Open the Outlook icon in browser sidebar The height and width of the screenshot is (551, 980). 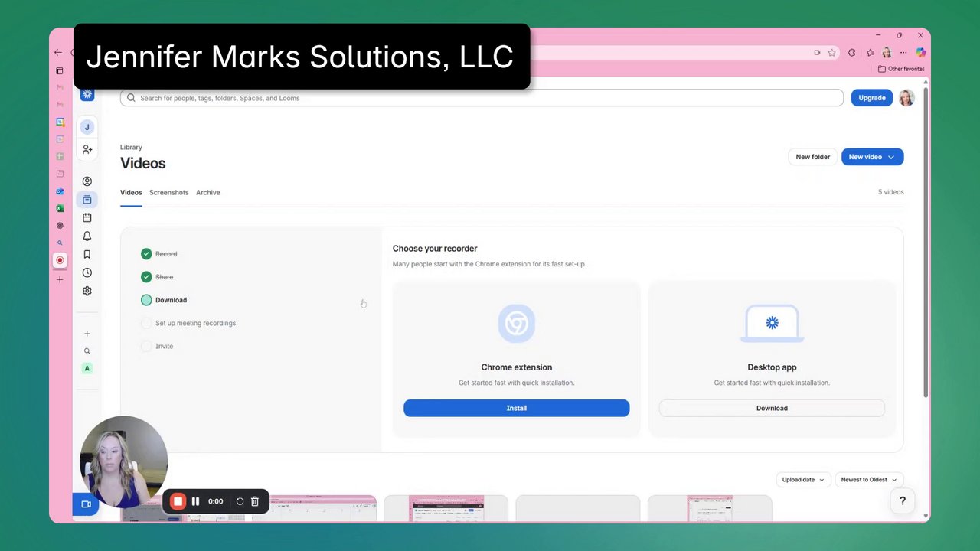click(60, 191)
